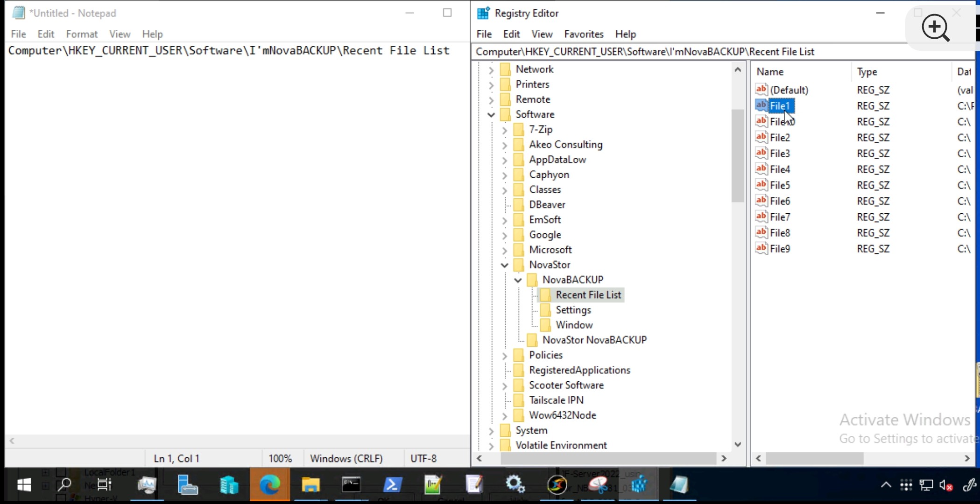The image size is (980, 504).
Task: Select the File8 value icon
Action: click(x=761, y=232)
